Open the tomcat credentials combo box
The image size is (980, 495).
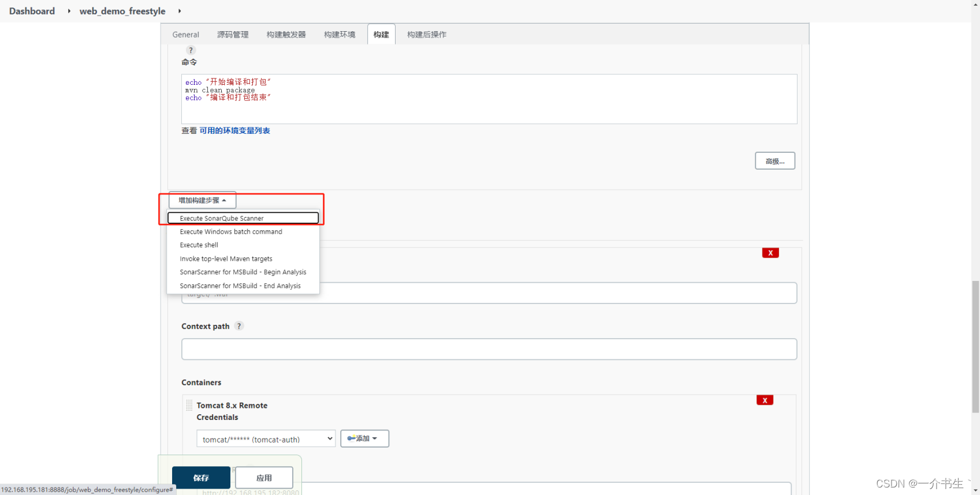click(266, 439)
